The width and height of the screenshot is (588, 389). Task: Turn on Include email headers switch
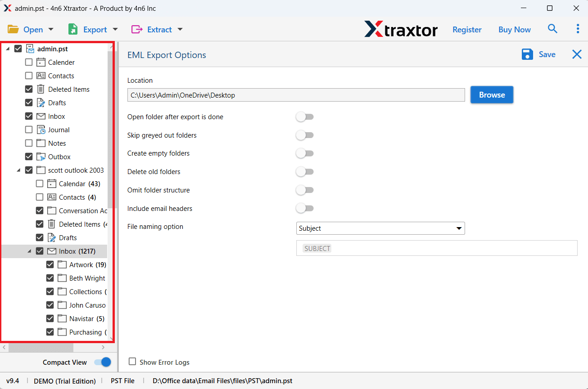[x=305, y=208]
